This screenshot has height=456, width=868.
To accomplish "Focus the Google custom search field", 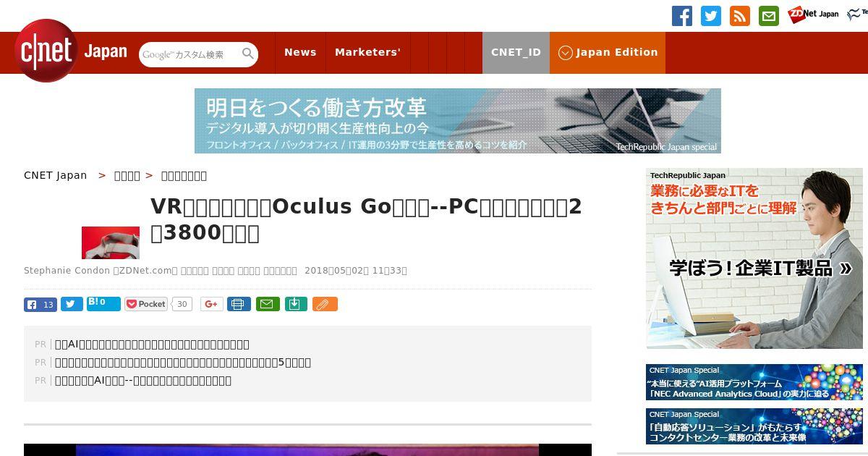I will pyautogui.click(x=190, y=54).
